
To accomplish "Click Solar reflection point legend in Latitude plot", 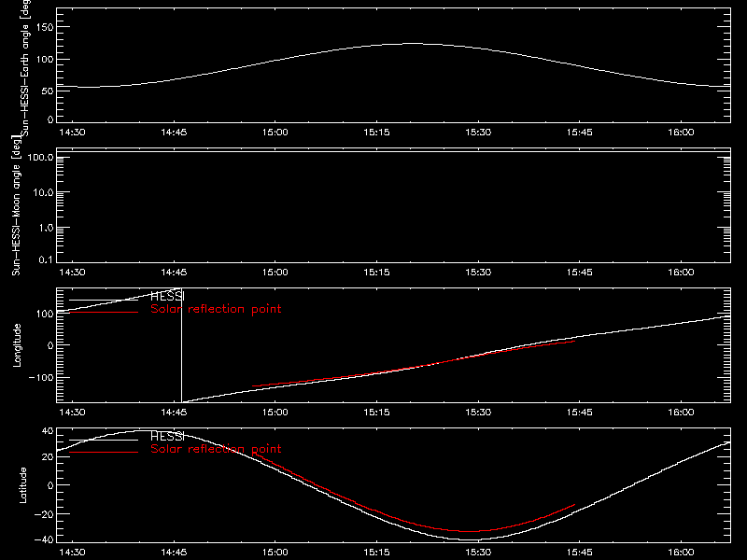I will tap(216, 449).
